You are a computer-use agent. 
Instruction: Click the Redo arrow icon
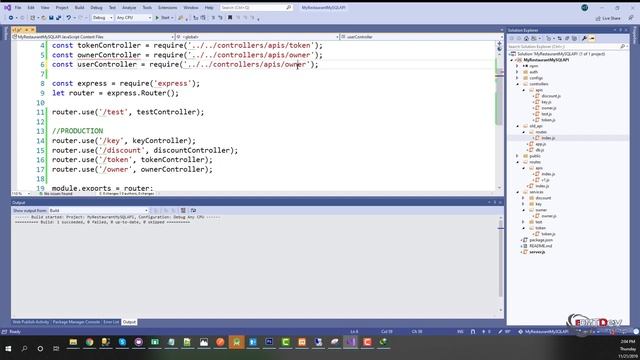(x=80, y=18)
